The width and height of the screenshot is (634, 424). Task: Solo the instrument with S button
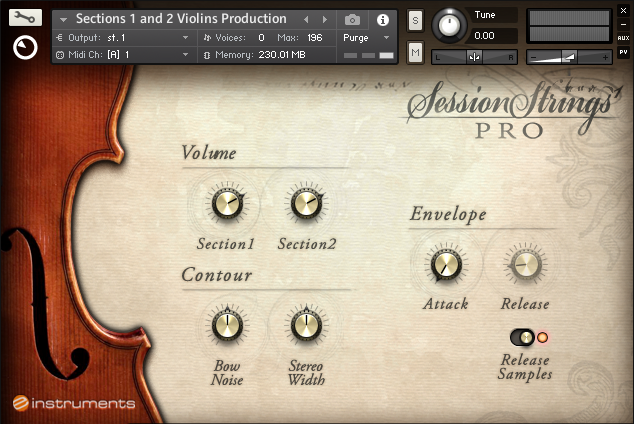tap(415, 20)
